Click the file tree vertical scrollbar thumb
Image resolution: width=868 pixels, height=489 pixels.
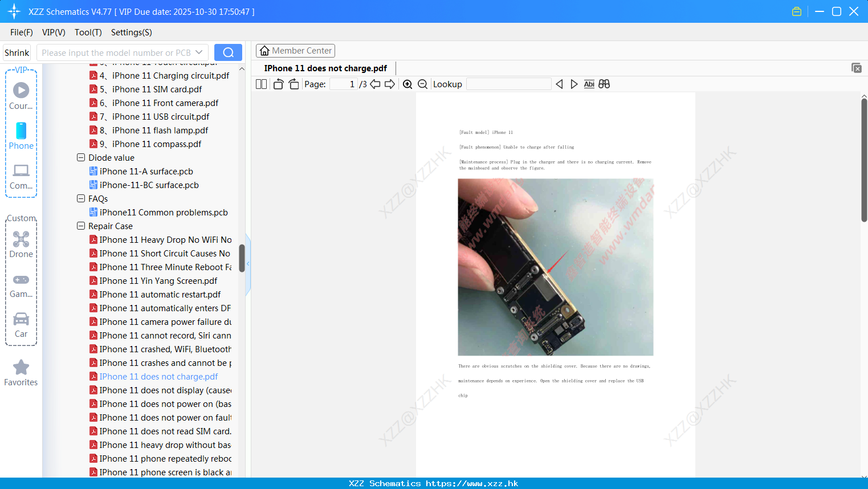(x=242, y=258)
